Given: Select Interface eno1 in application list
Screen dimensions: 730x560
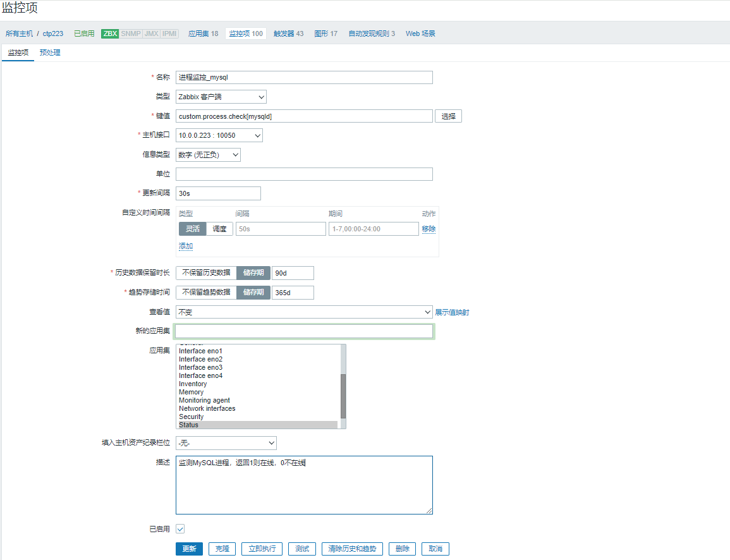Looking at the screenshot, I should (x=258, y=351).
